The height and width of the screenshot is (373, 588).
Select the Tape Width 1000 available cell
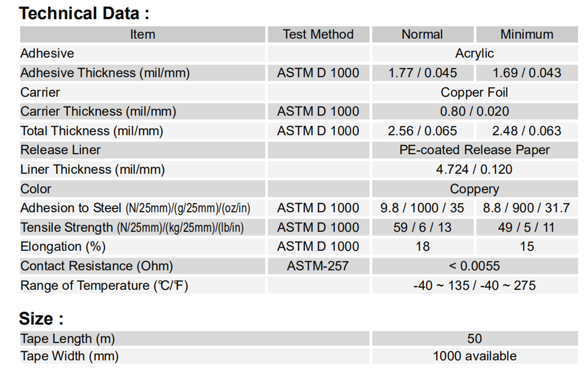[474, 356]
